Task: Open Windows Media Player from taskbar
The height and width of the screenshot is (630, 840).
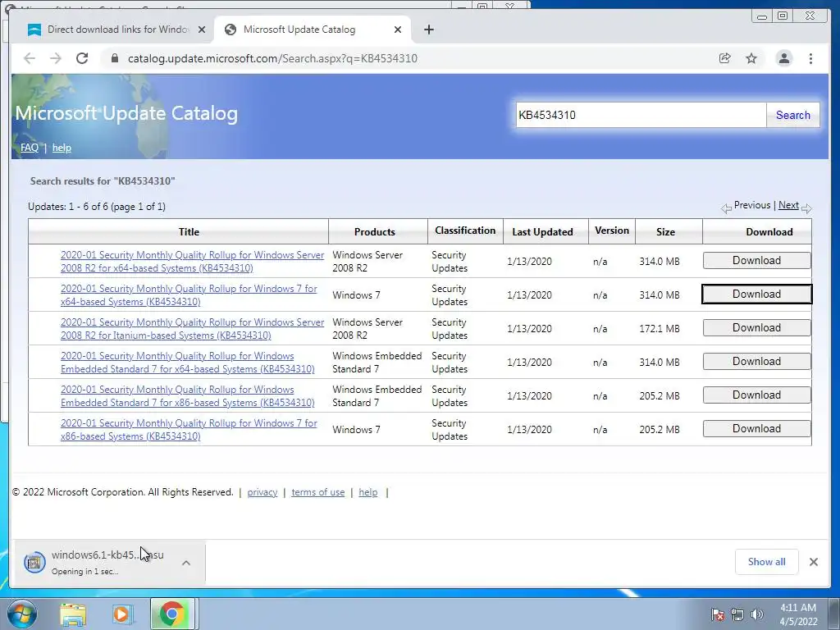Action: click(x=121, y=614)
